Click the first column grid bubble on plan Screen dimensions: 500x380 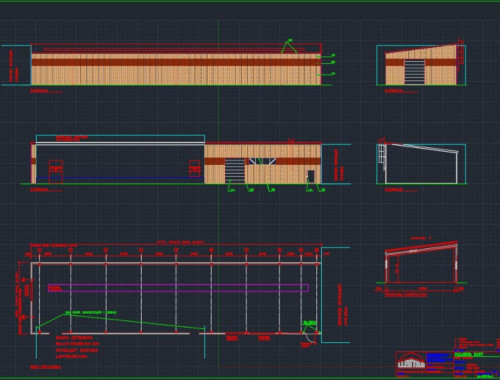point(39,250)
